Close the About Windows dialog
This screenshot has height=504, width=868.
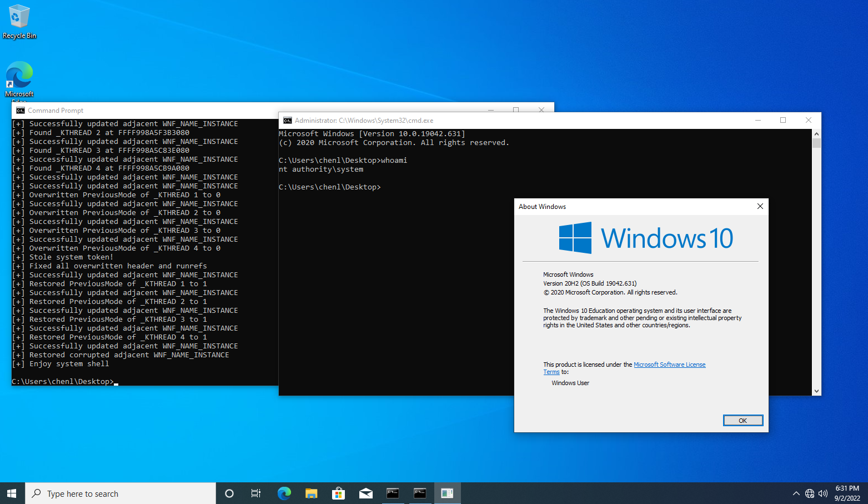click(x=760, y=206)
